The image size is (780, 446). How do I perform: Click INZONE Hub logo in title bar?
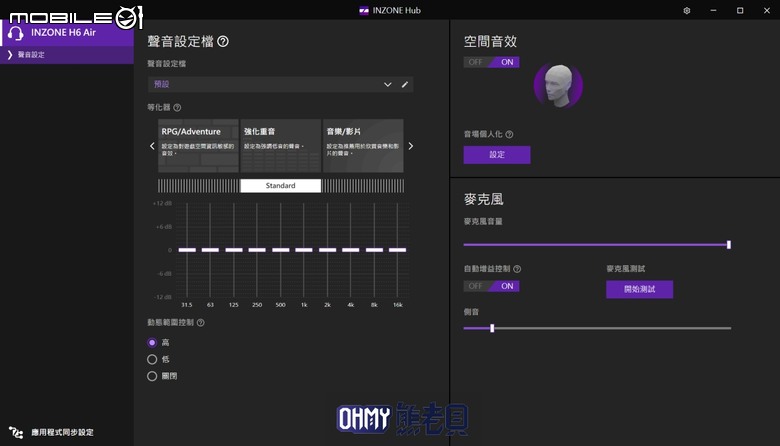click(364, 10)
